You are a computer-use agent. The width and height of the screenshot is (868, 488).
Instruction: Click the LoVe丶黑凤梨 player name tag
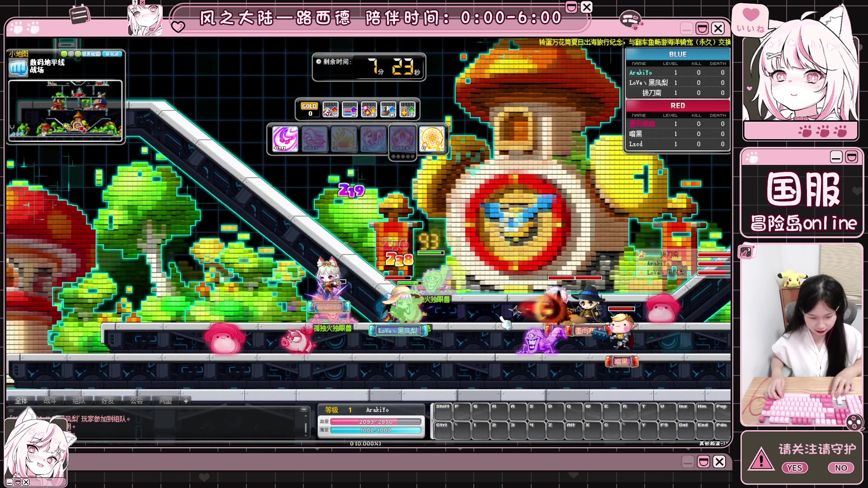[398, 331]
